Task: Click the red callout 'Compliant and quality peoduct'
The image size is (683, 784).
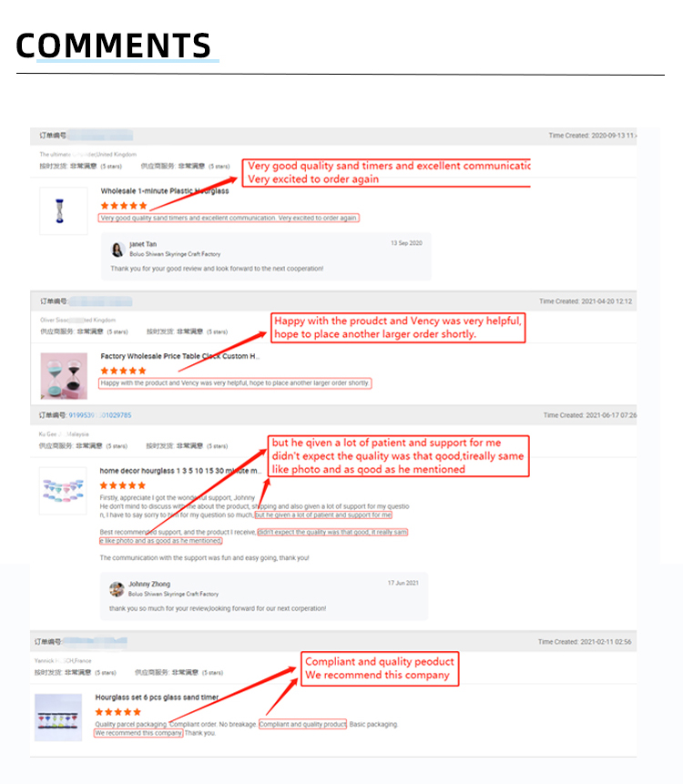Action: point(380,668)
